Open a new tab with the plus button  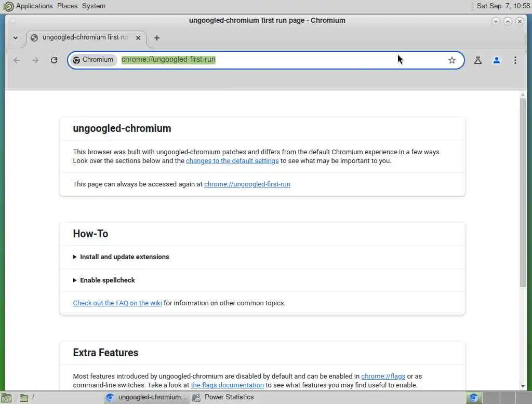[156, 38]
